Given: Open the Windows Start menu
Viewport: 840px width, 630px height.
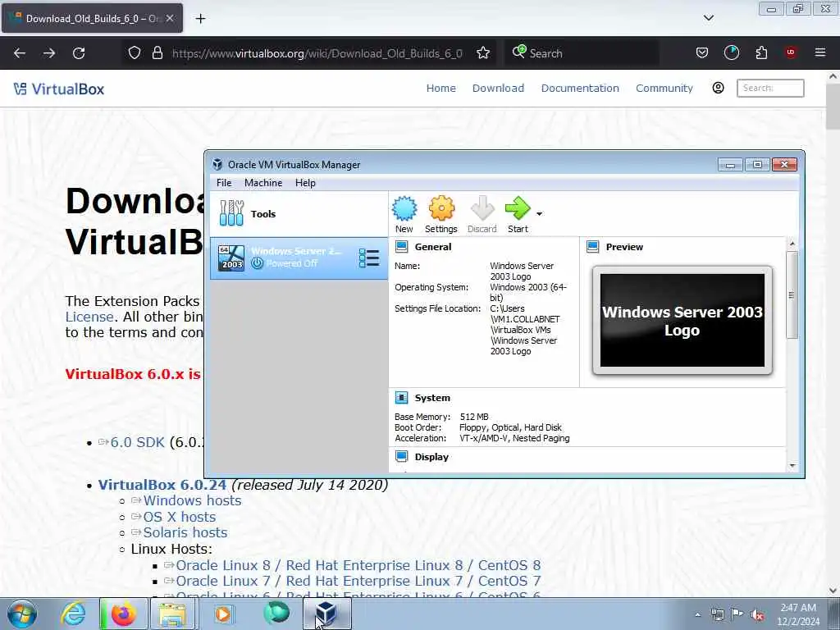Looking at the screenshot, I should point(22,614).
